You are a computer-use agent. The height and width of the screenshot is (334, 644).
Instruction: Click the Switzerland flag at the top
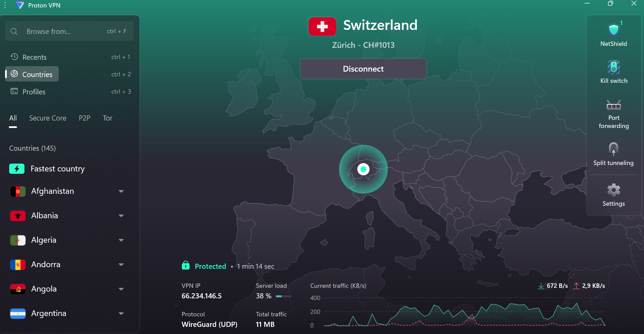(x=322, y=26)
